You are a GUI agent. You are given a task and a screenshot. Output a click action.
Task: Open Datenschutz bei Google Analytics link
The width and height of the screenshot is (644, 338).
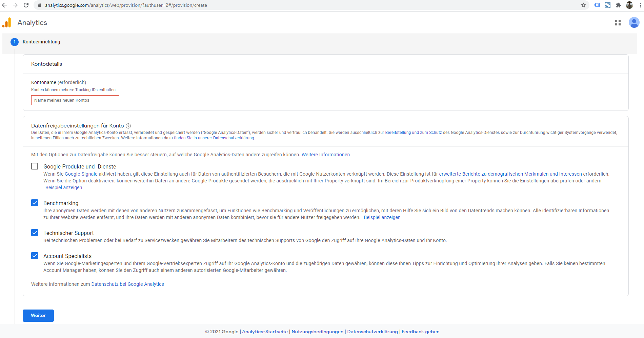coord(127,284)
